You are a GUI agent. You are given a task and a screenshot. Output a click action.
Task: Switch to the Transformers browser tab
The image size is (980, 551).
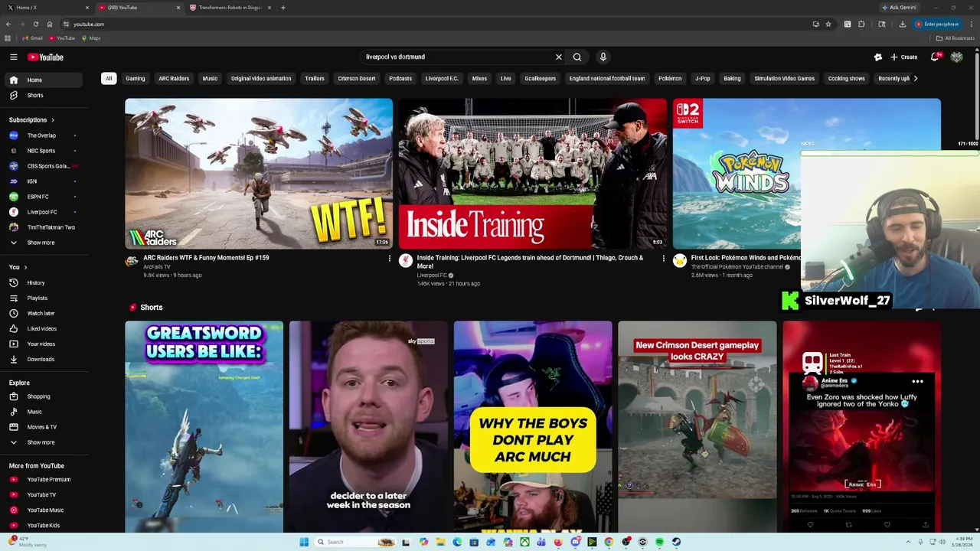[x=230, y=8]
